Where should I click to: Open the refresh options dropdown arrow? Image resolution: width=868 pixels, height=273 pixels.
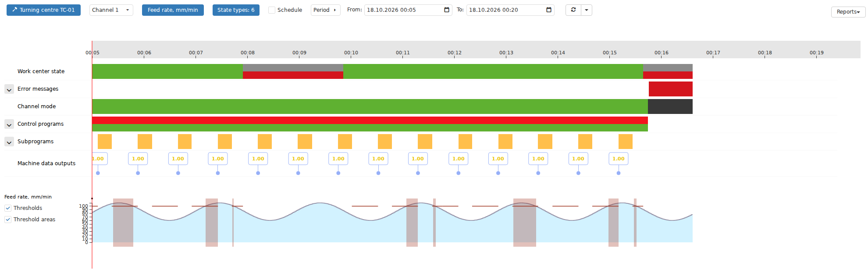[x=587, y=10]
